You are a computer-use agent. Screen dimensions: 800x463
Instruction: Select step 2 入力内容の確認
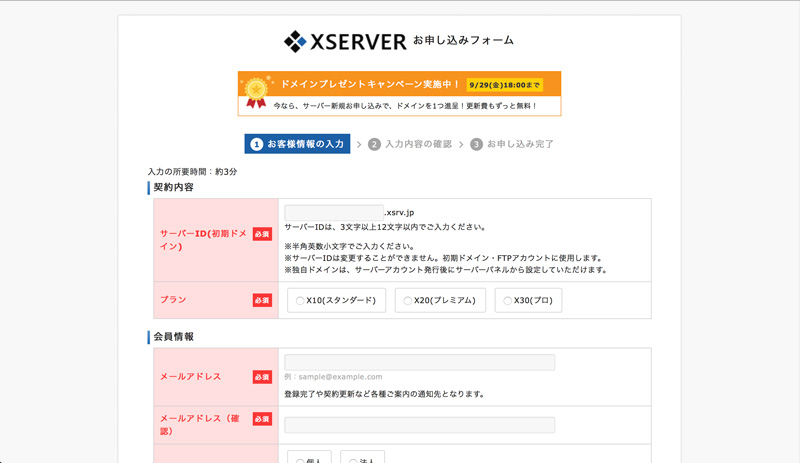pyautogui.click(x=410, y=144)
